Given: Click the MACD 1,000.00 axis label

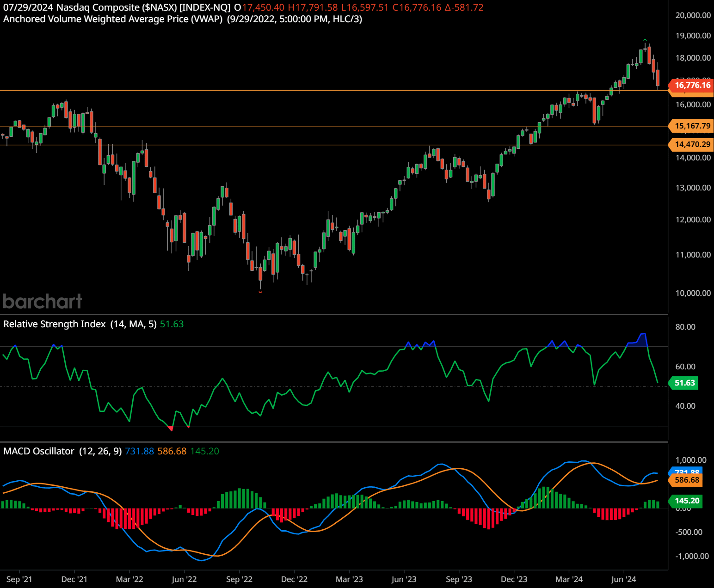Looking at the screenshot, I should click(690, 460).
